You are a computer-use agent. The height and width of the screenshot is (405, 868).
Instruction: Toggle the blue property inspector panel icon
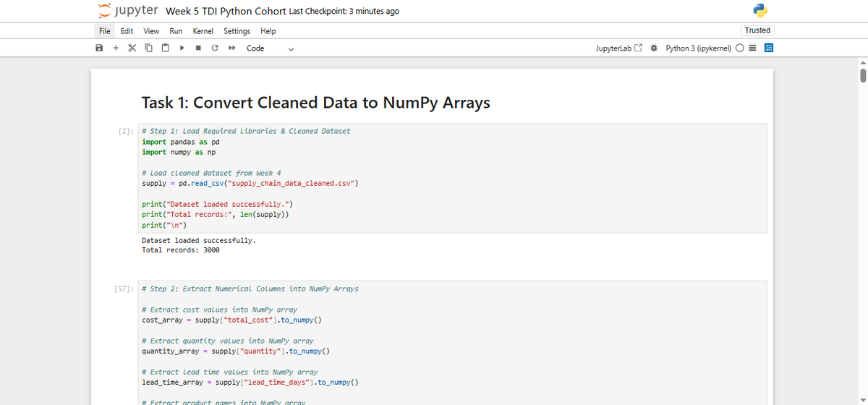769,48
